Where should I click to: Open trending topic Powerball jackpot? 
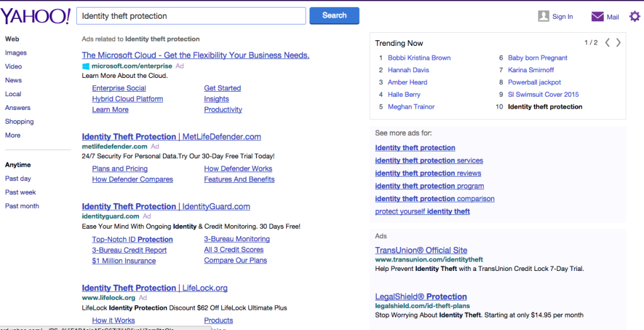point(535,82)
